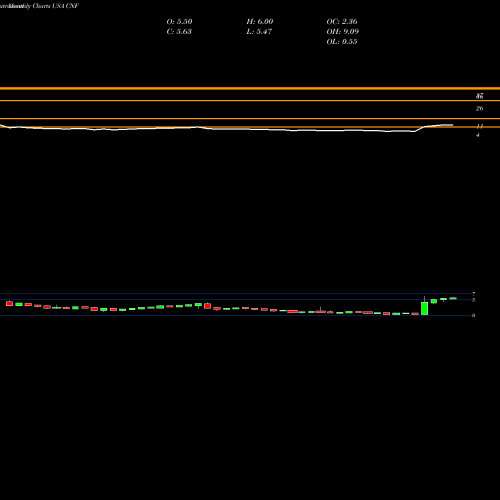500x500 pixels.
Task: Click the 5 label on lower price axis
Action: [473, 300]
